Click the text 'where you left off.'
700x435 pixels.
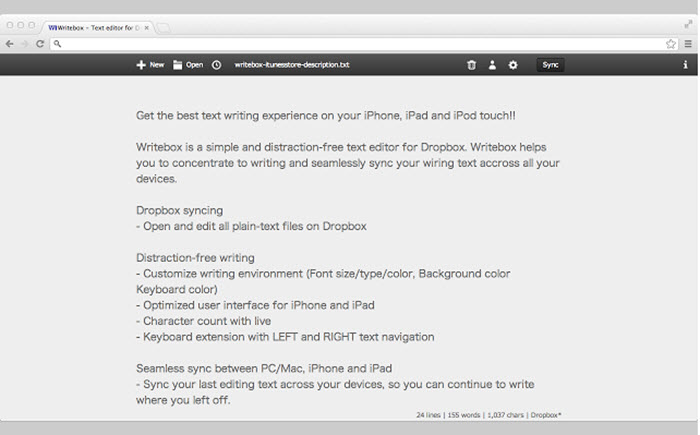(x=183, y=400)
